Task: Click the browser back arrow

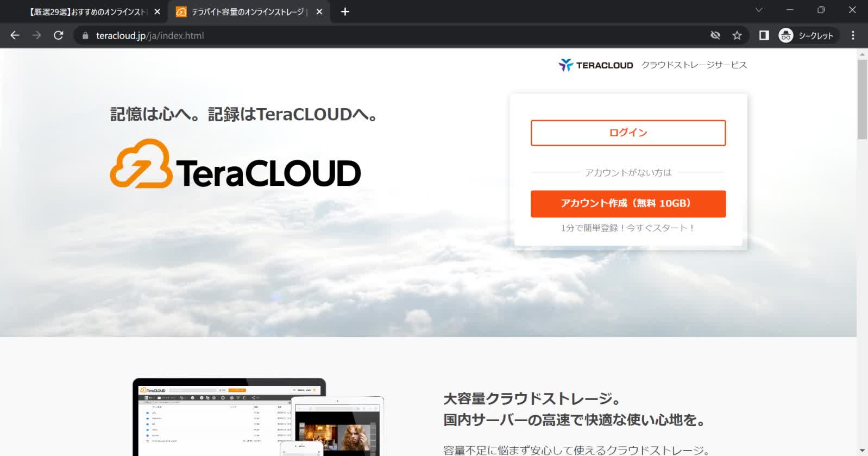Action: [15, 35]
